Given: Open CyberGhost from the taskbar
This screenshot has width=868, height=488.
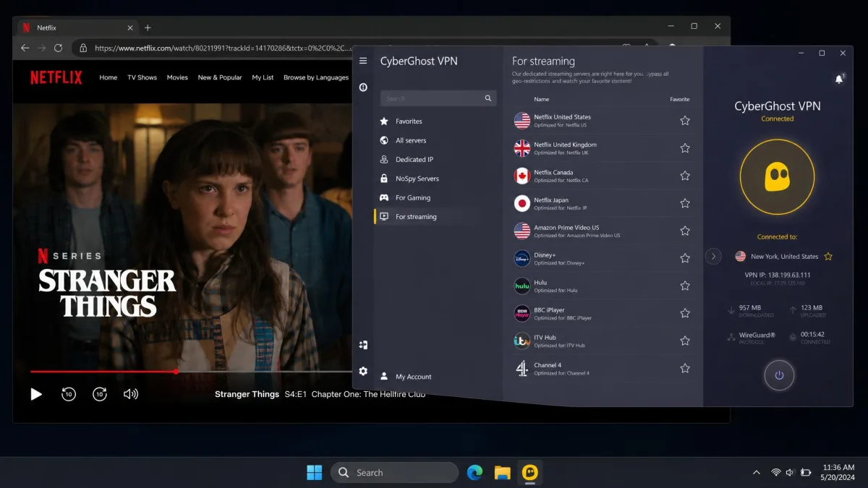Looking at the screenshot, I should pos(531,473).
